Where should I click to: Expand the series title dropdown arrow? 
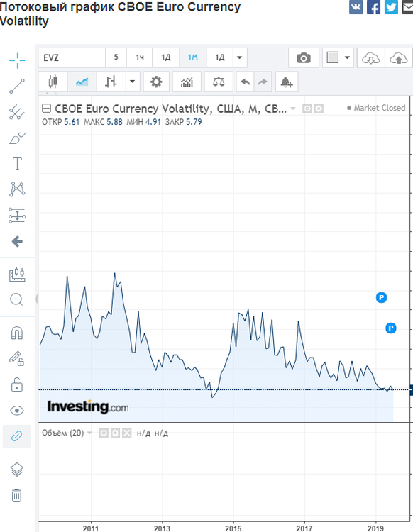(293, 109)
